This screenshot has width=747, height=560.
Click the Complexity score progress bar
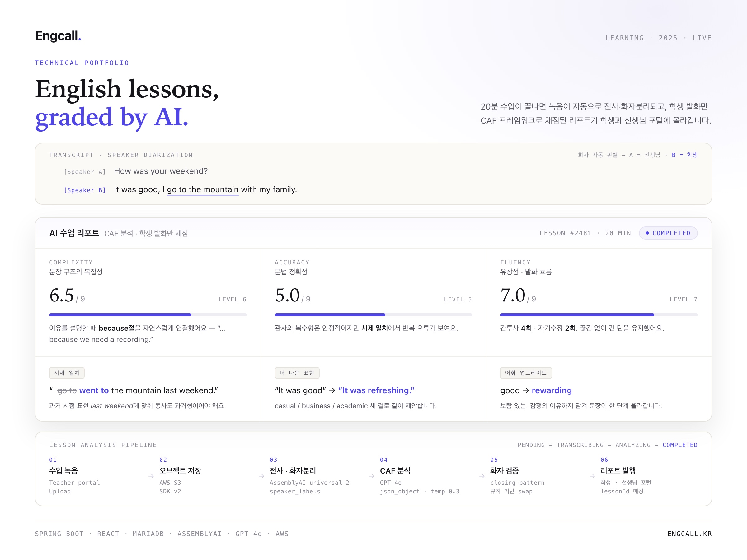coord(148,315)
